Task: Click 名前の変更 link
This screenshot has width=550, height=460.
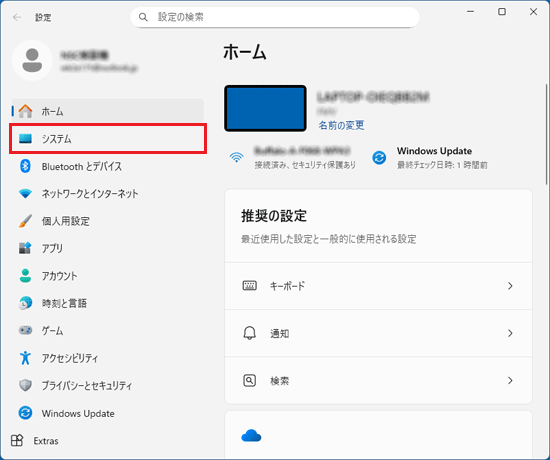Action: click(x=341, y=125)
